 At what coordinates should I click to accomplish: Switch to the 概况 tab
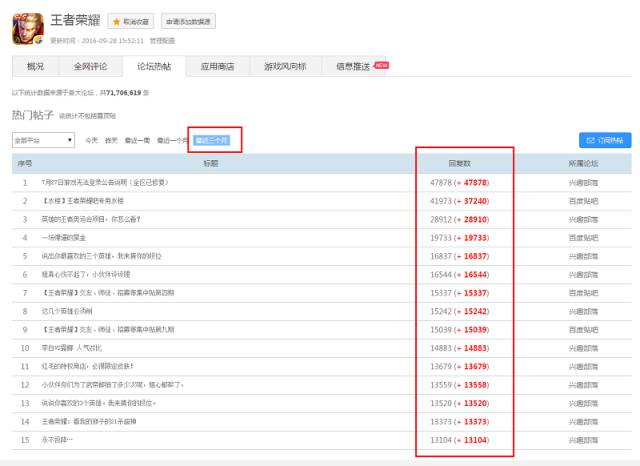[x=36, y=66]
